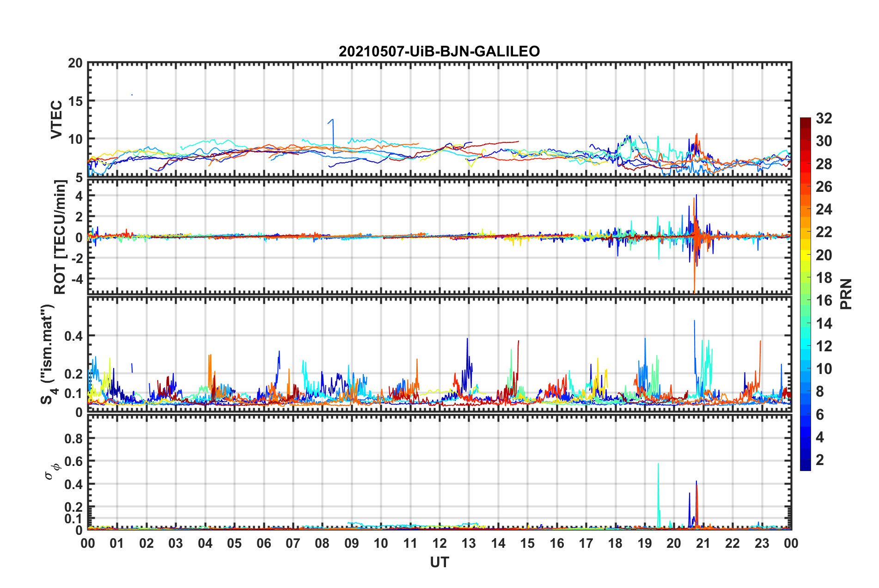Screen dimensions: 879x588
Task: Click the PRN colorbar gradient strip
Action: coord(805,294)
